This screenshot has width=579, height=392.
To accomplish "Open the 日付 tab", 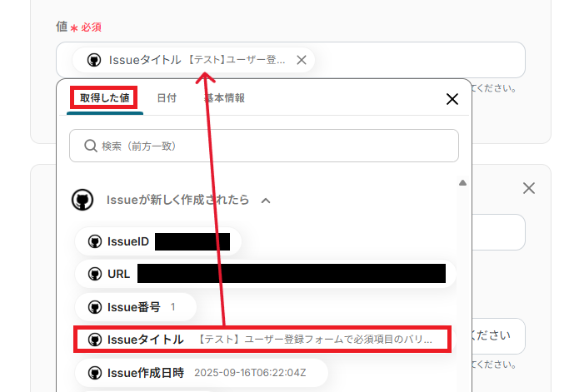I will tap(167, 98).
